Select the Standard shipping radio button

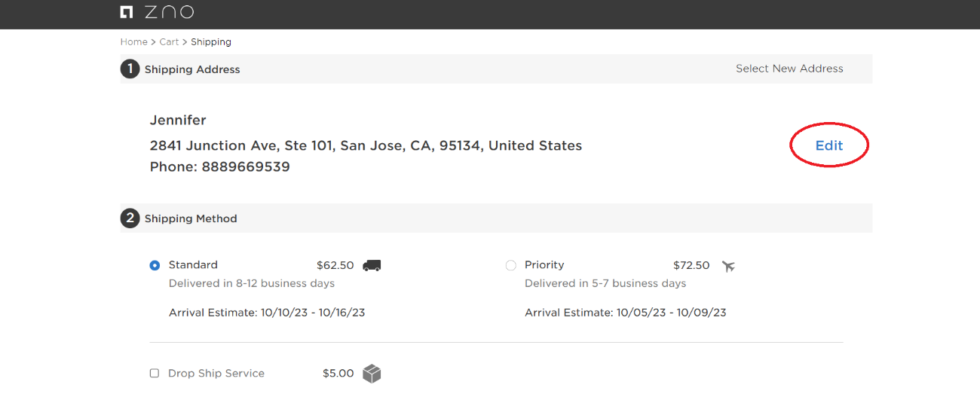click(155, 265)
